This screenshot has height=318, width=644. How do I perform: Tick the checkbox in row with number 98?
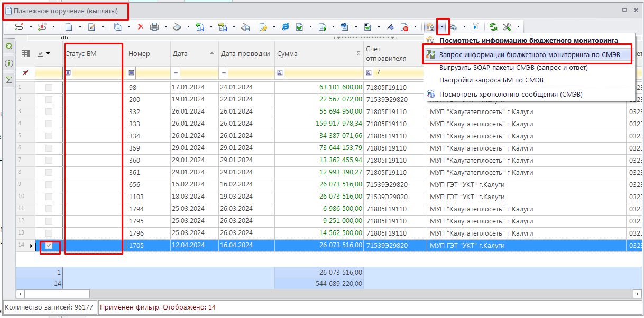pyautogui.click(x=49, y=87)
